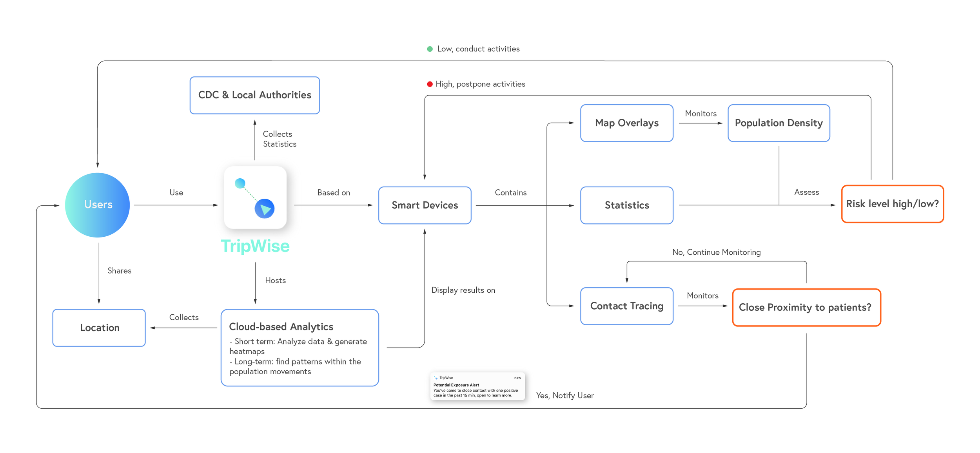Click the No, Continue Monitoring label
Screen dimensions: 980x453
[x=716, y=252]
